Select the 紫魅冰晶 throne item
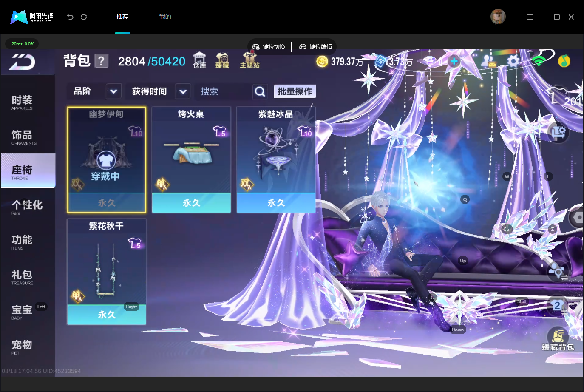Viewport: 584px width, 392px height. coord(276,160)
